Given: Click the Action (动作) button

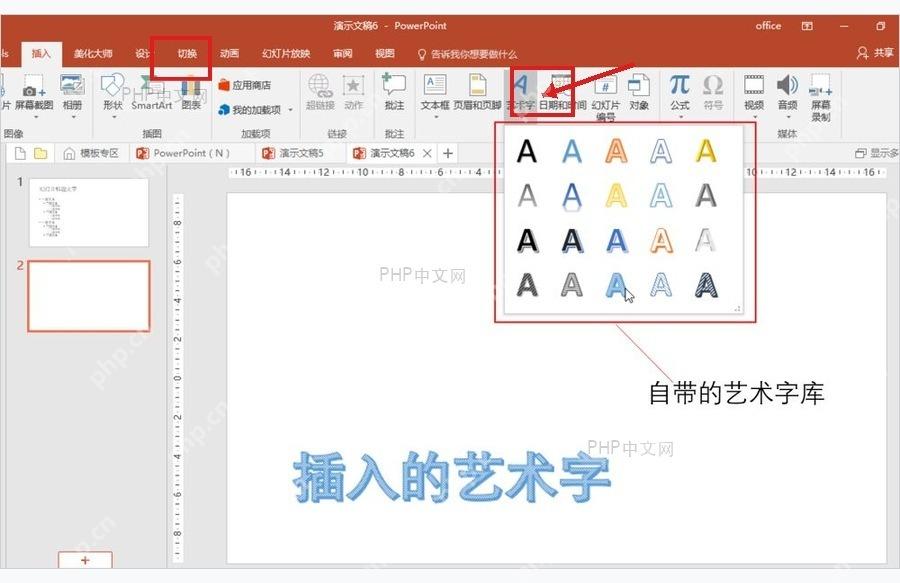Looking at the screenshot, I should (x=354, y=92).
